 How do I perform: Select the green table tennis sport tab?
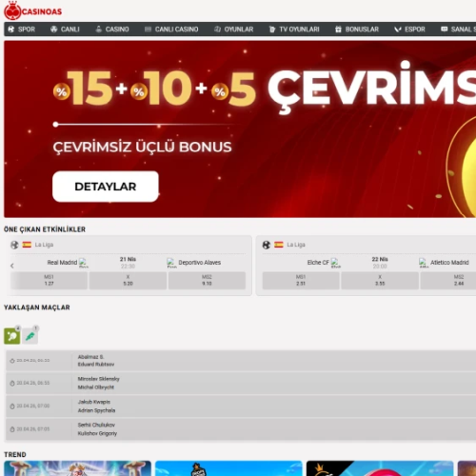tap(12, 336)
